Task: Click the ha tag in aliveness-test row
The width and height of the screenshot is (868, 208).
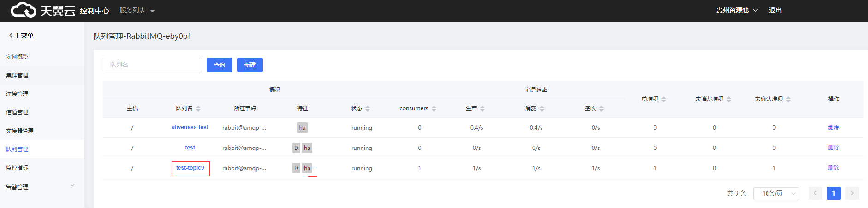Action: tap(302, 128)
